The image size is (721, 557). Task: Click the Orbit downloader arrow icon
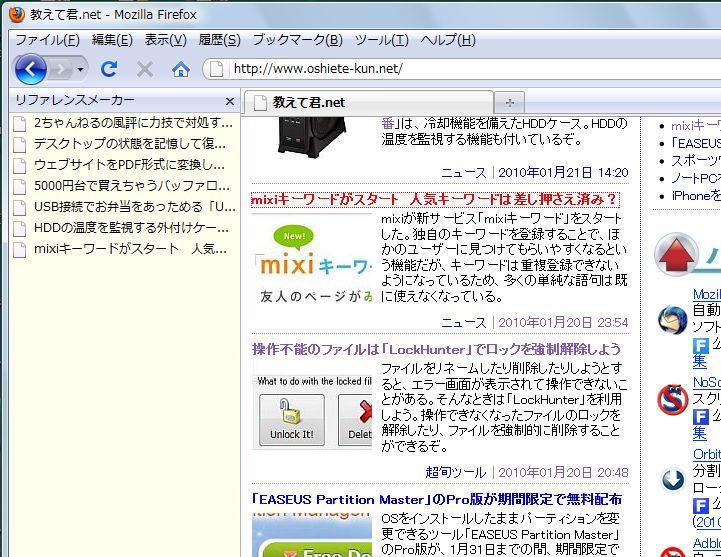(673, 479)
